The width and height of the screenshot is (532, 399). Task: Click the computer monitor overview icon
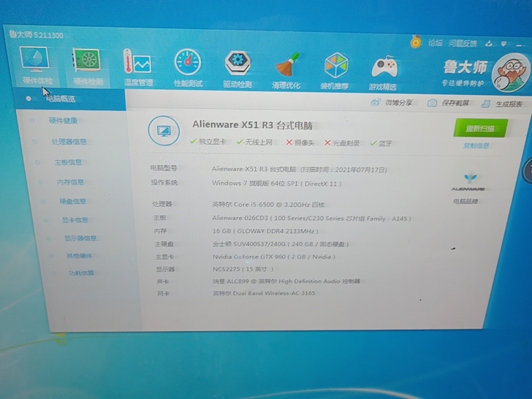coord(164,131)
